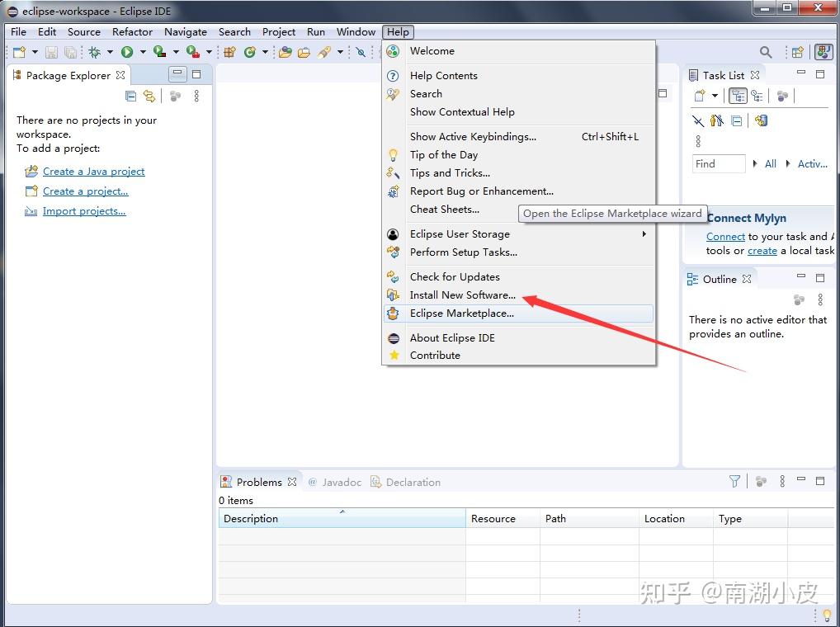Select Eclipse Marketplace menu entry
Screen dimensions: 840x627
(x=518, y=313)
